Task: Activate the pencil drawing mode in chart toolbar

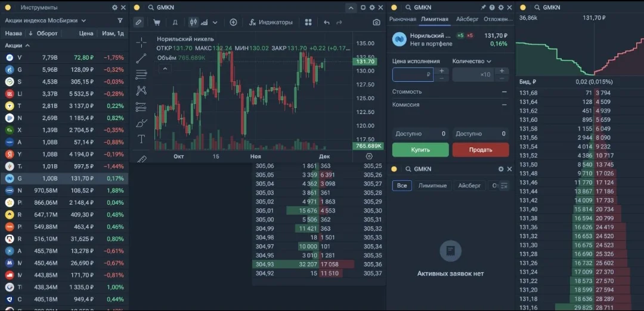Action: [x=138, y=22]
